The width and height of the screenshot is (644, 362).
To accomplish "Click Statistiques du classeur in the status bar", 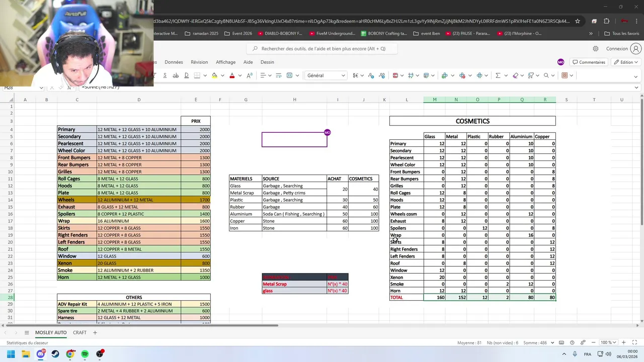I will coord(27,343).
